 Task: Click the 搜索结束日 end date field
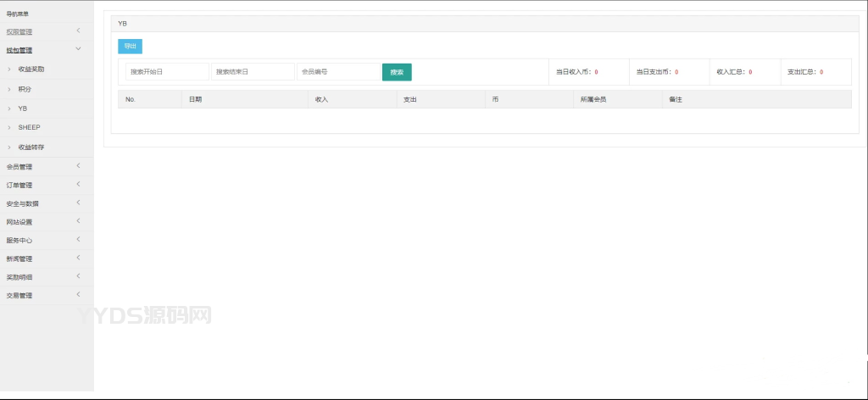coord(253,72)
